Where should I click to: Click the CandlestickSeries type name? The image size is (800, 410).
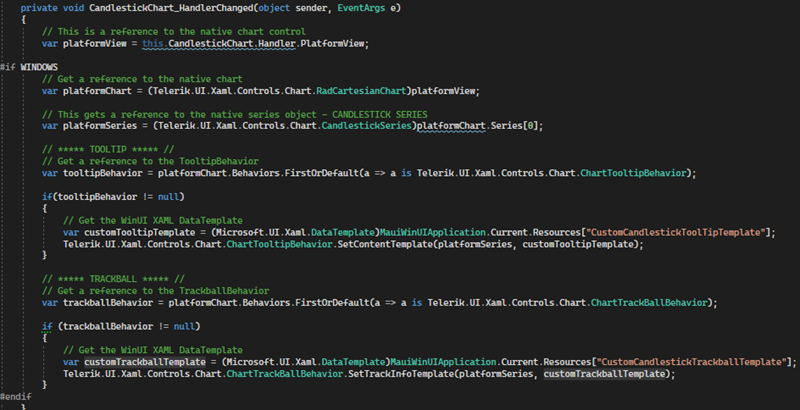point(366,126)
